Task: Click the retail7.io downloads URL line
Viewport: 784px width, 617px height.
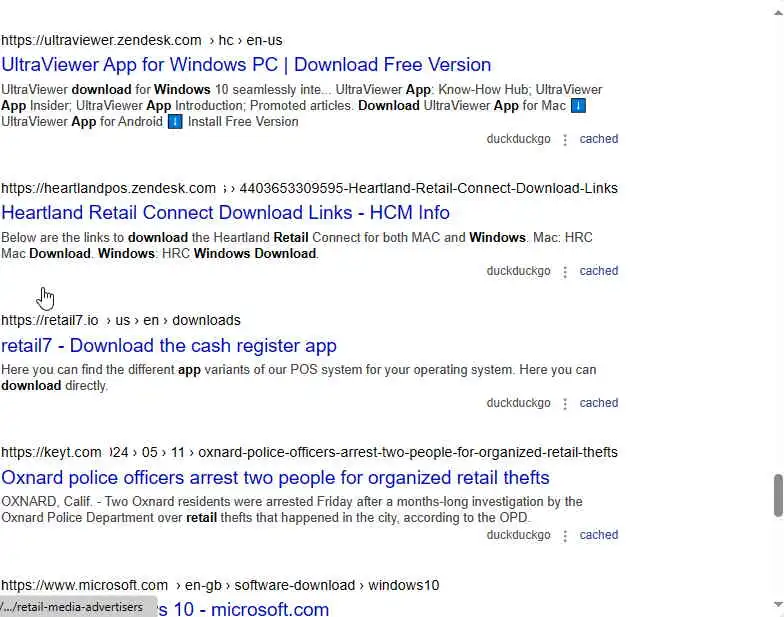Action: click(120, 320)
